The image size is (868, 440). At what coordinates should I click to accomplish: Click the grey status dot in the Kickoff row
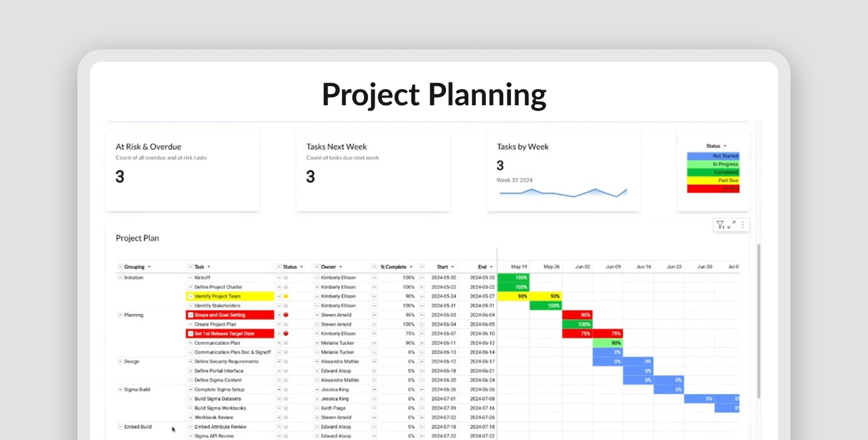click(x=286, y=277)
